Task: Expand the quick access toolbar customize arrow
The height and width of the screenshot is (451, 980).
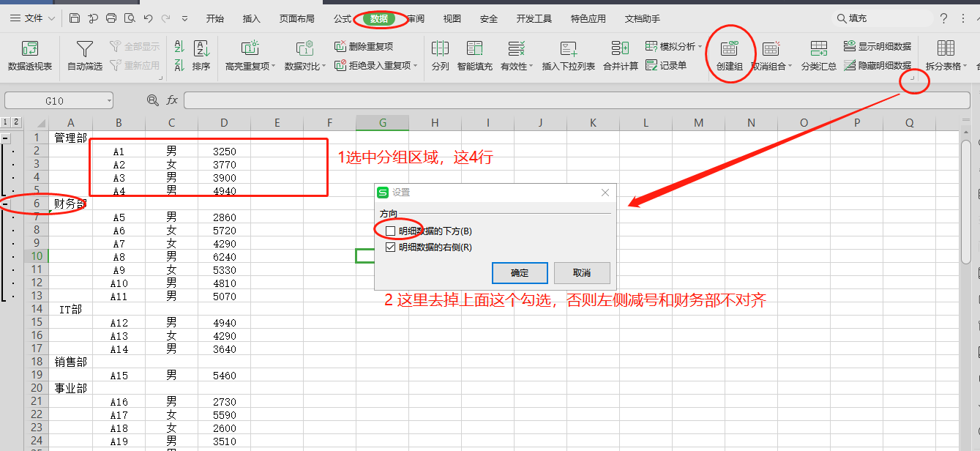Action: (x=184, y=18)
